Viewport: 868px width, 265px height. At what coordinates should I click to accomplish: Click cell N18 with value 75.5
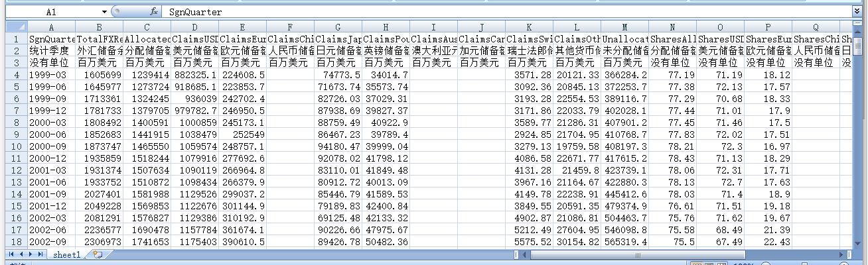coord(673,242)
